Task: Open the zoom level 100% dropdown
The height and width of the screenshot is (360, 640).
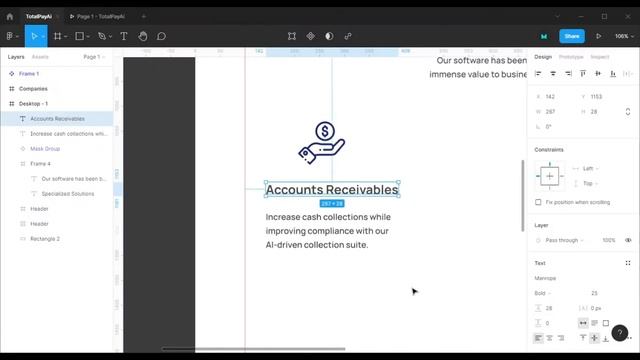Action: pos(624,36)
